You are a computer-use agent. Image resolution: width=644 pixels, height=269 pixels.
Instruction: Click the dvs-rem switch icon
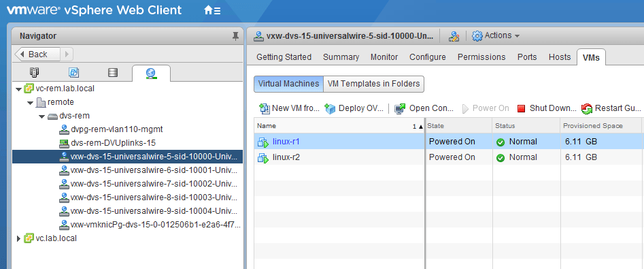click(x=52, y=116)
